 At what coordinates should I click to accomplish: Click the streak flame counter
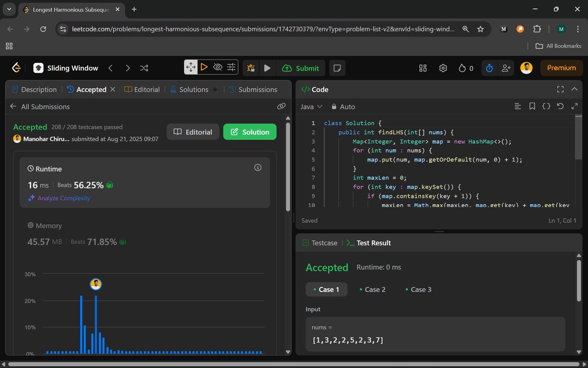[x=466, y=68]
